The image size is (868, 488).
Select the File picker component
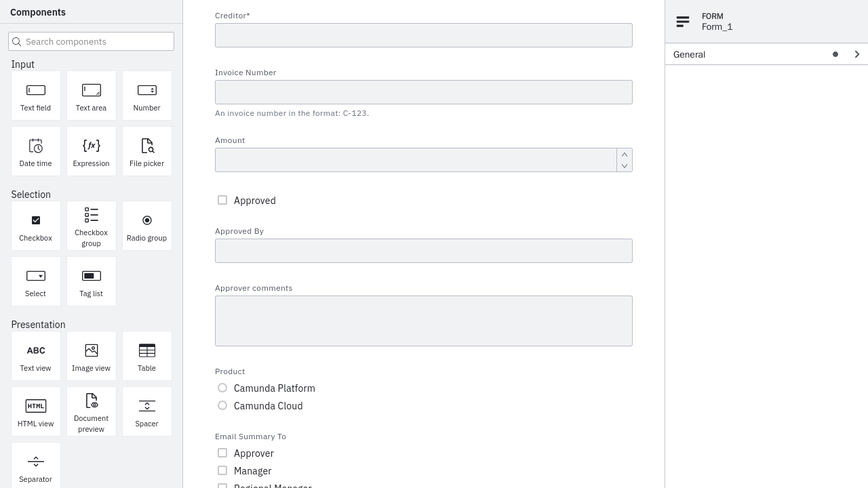(147, 151)
